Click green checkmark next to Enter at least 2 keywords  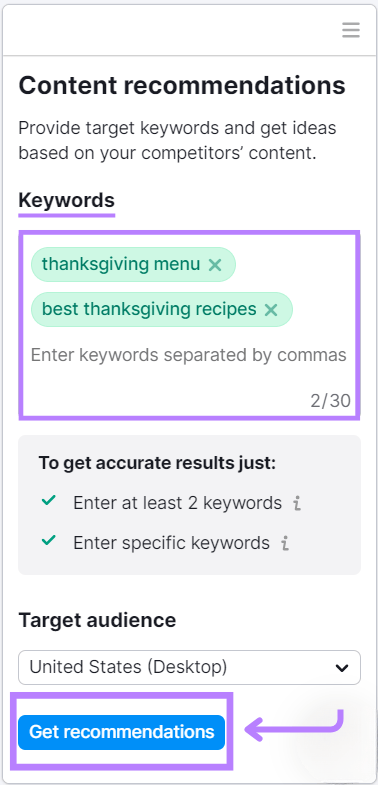coord(49,500)
